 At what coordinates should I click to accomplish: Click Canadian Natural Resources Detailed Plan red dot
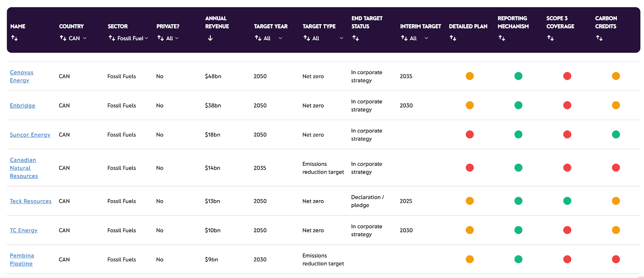click(470, 168)
